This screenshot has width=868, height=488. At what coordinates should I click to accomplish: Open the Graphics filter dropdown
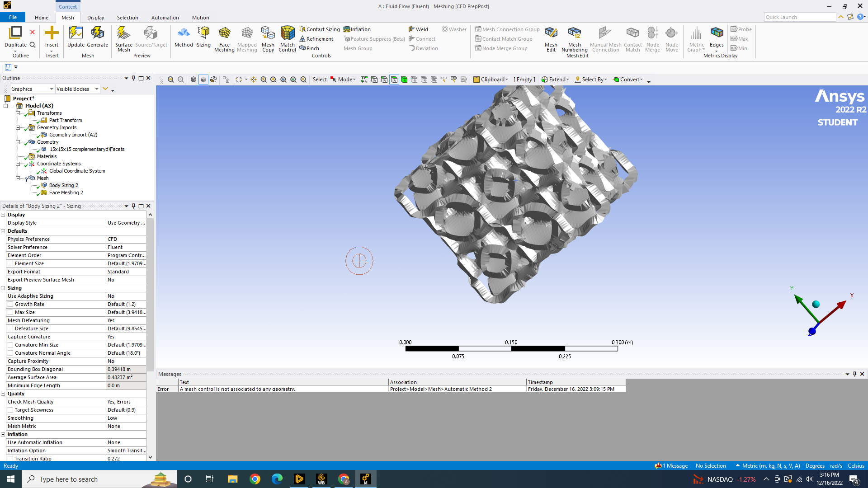(32, 89)
